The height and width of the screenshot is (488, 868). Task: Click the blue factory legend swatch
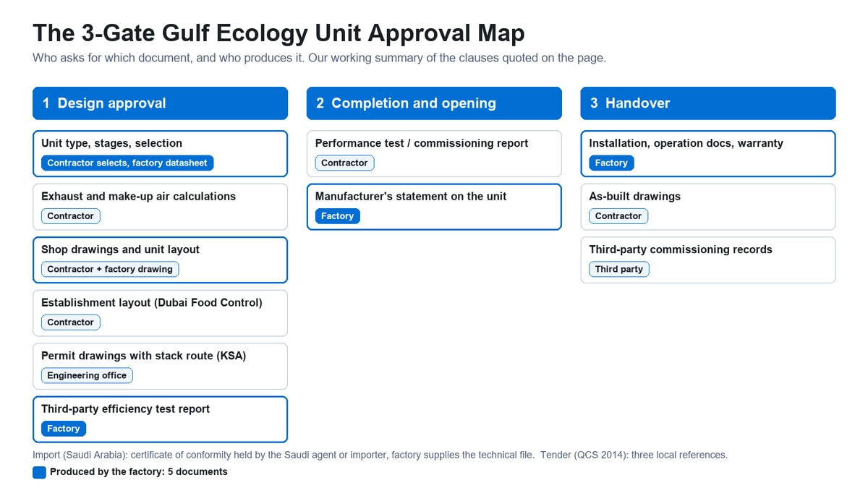tap(39, 472)
